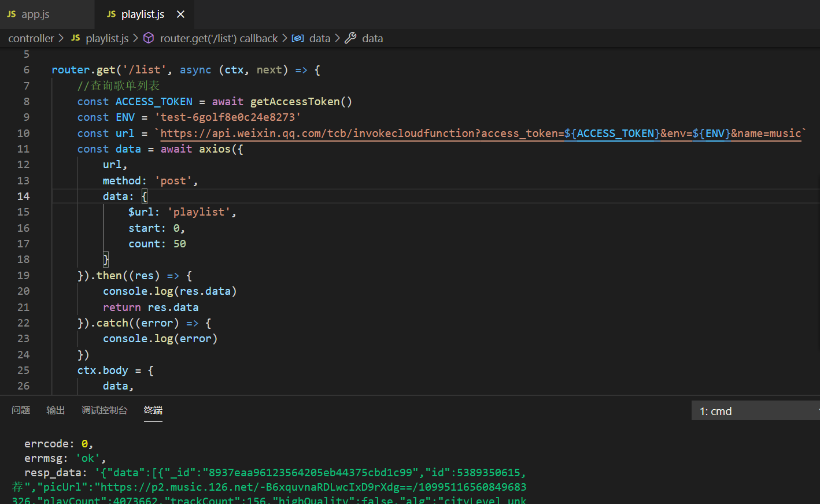Click the comment '//查询歌单列表'
This screenshot has width=820, height=504.
(119, 86)
